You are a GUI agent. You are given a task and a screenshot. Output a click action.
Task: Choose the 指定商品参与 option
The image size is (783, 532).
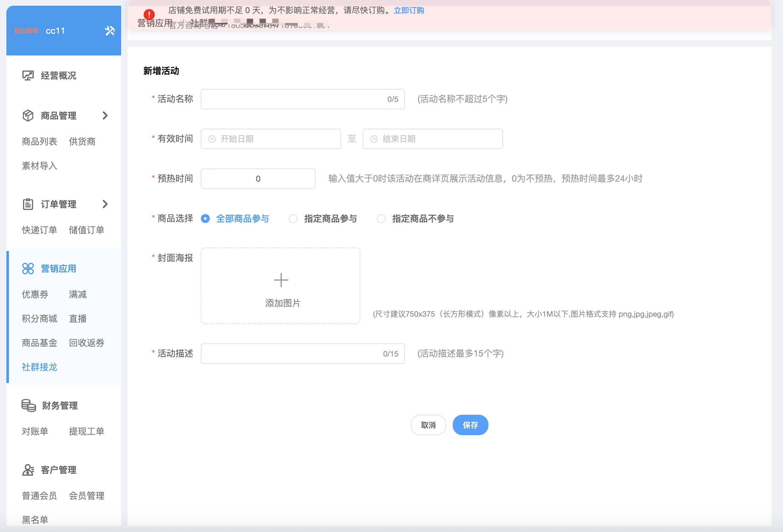pos(293,218)
